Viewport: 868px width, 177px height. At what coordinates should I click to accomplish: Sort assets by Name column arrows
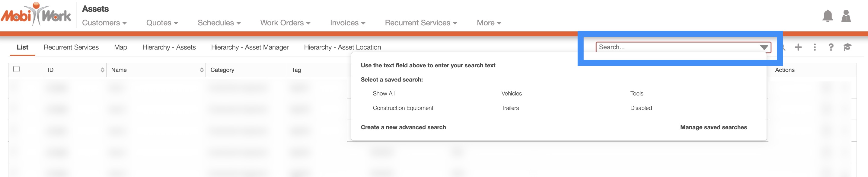[202, 70]
